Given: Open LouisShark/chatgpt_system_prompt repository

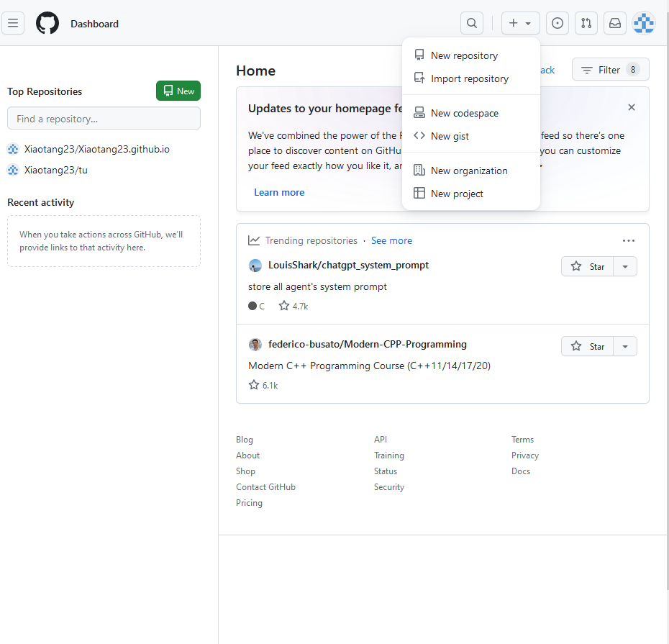Looking at the screenshot, I should [348, 265].
